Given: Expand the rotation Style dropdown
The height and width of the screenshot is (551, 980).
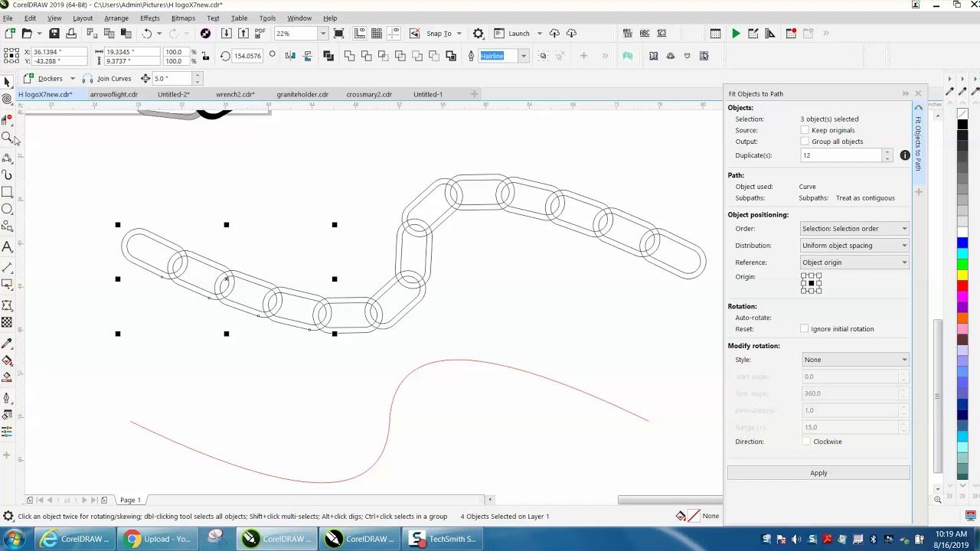Looking at the screenshot, I should click(x=854, y=360).
